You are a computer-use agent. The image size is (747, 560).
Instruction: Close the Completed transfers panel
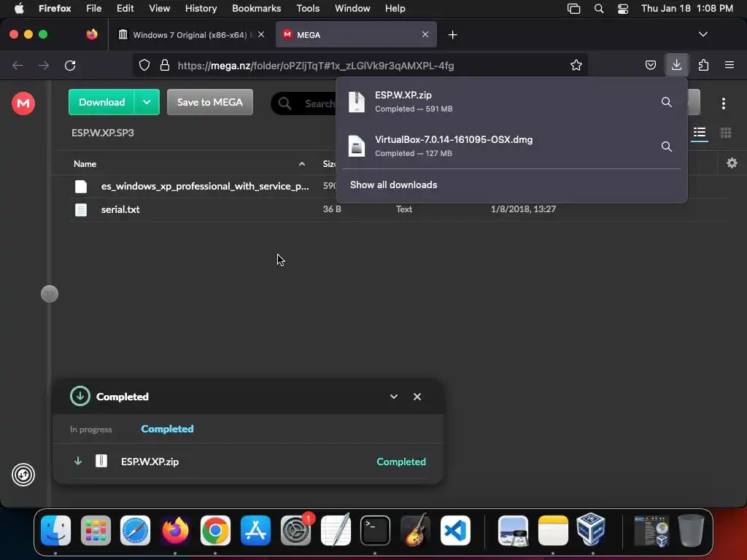[x=417, y=397]
